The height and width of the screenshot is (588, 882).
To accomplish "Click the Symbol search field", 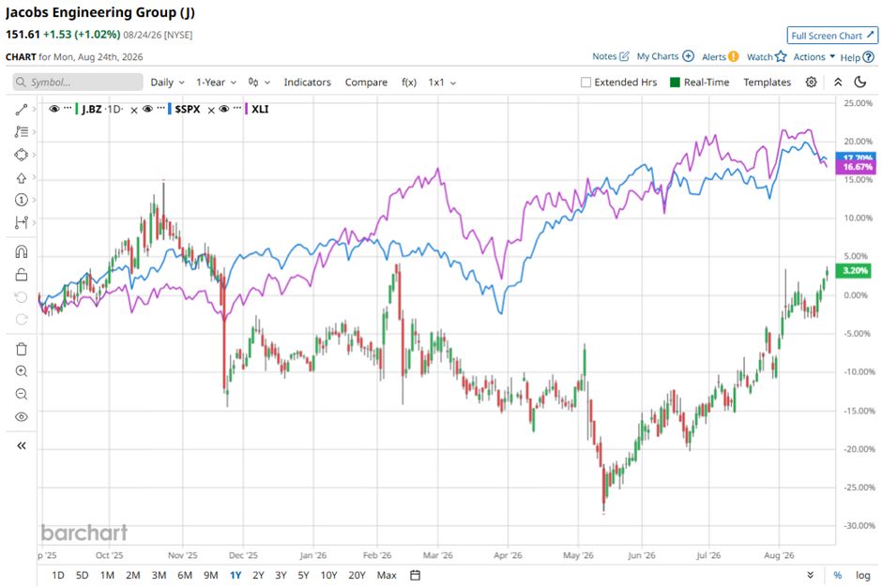I will pyautogui.click(x=78, y=83).
